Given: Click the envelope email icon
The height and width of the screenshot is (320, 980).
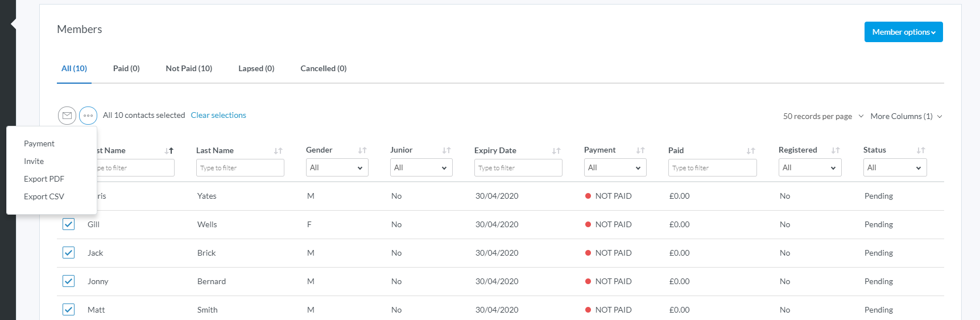Looking at the screenshot, I should pyautogui.click(x=67, y=116).
